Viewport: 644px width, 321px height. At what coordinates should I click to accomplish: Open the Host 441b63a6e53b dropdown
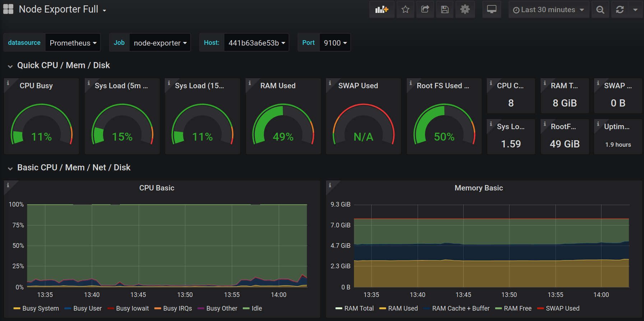pos(257,43)
